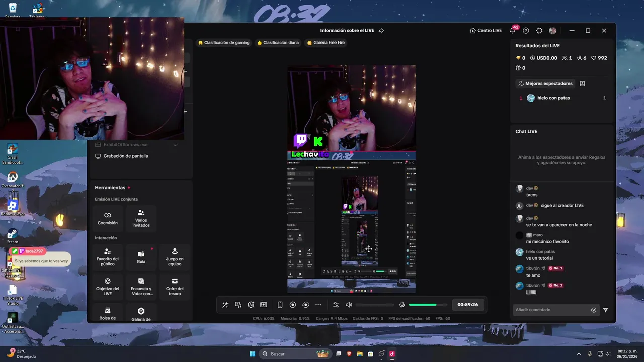The image size is (644, 362).
Task: Open the settings hexagon icon
Action: point(539,30)
